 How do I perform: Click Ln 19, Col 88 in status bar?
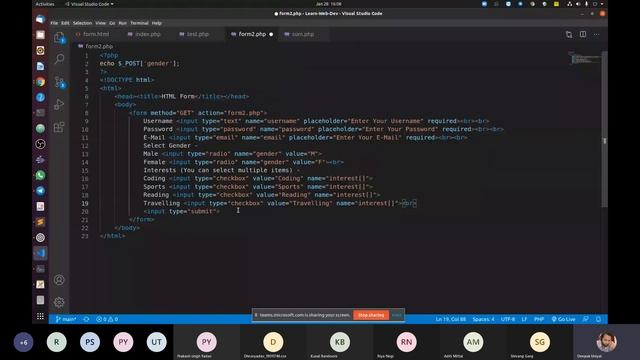451,319
